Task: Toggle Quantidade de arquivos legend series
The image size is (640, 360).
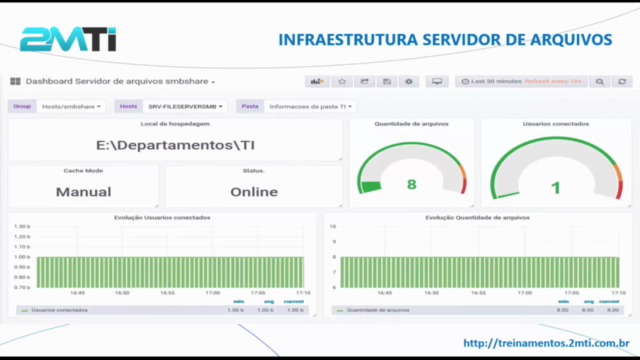Action: coord(378,310)
